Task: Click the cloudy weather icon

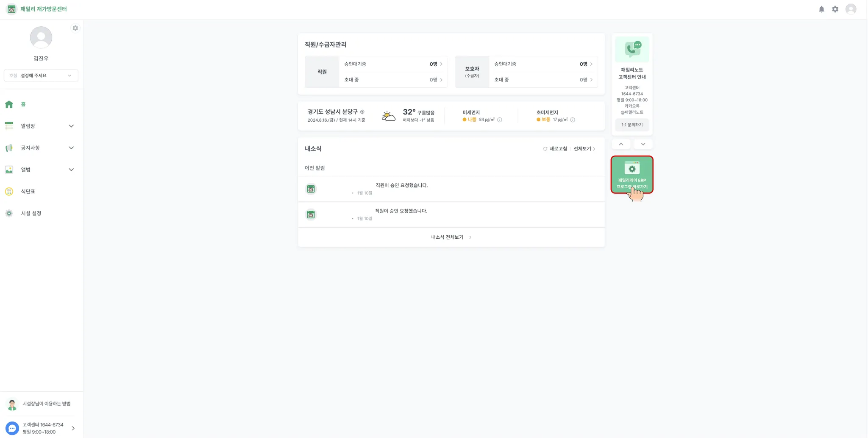Action: tap(388, 116)
